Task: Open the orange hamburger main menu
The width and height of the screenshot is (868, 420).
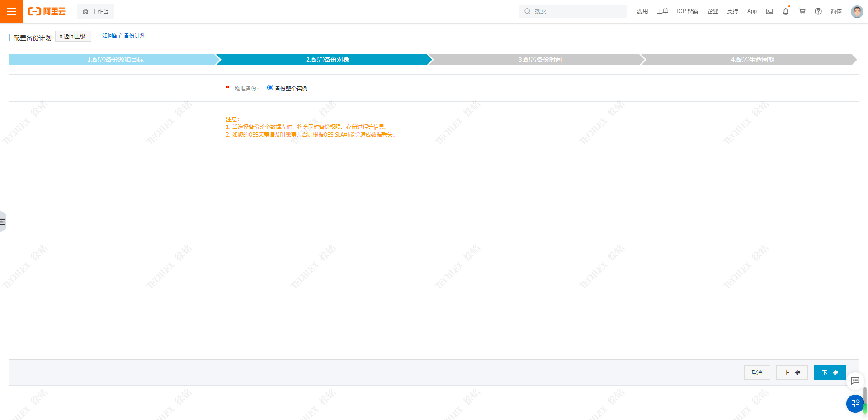Action: [11, 11]
